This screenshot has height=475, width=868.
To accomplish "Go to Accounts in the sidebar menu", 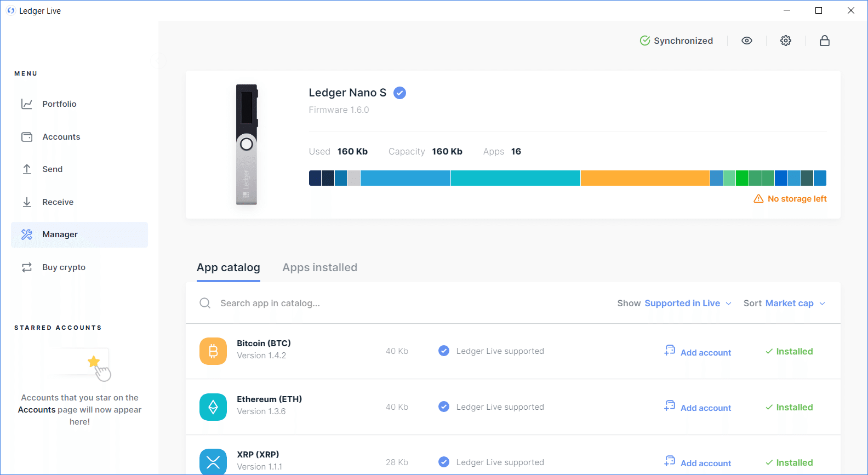I will (79, 137).
